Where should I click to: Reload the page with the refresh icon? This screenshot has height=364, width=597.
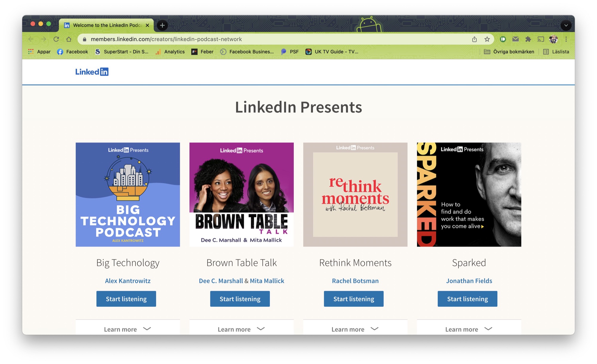[56, 39]
